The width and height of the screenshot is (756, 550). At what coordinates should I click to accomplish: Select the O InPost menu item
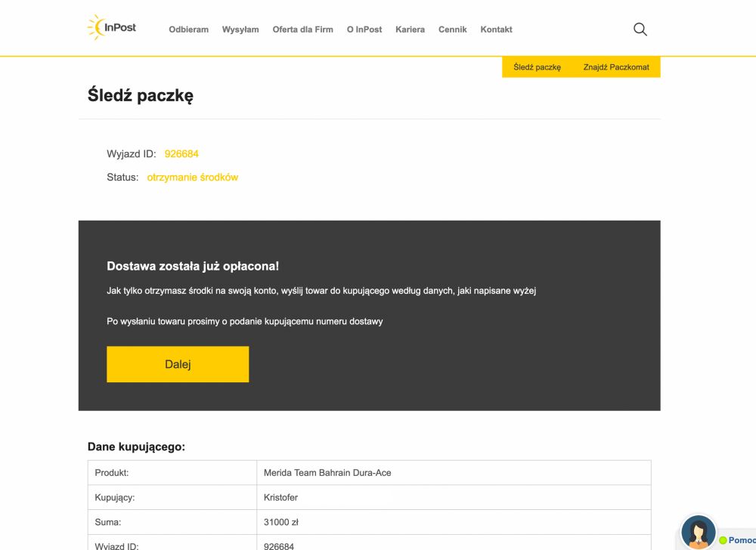click(x=364, y=29)
